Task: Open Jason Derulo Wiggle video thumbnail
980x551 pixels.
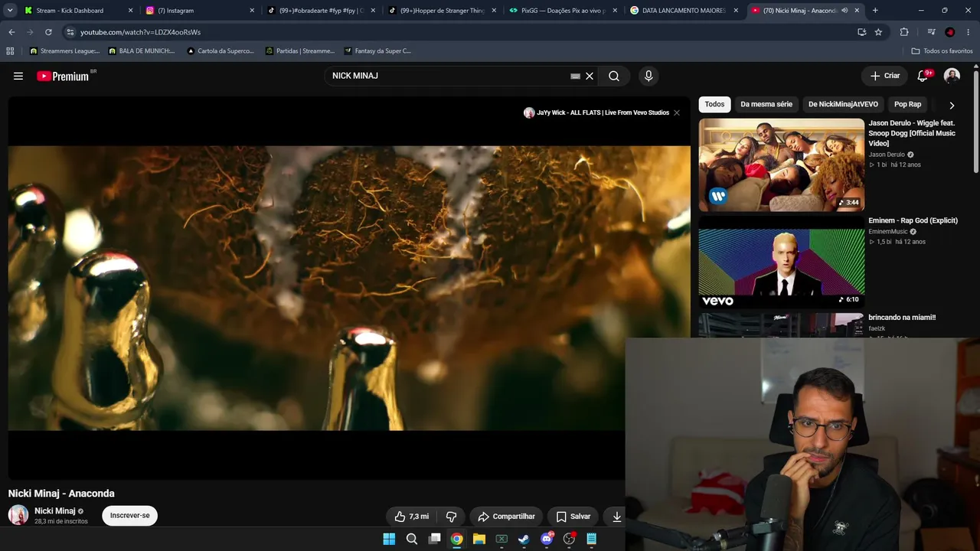Action: [781, 165]
